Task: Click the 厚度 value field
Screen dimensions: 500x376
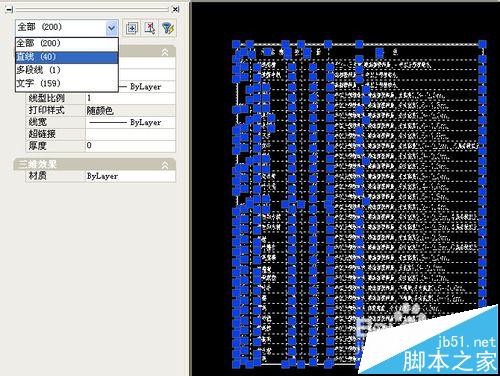Action: (x=130, y=146)
